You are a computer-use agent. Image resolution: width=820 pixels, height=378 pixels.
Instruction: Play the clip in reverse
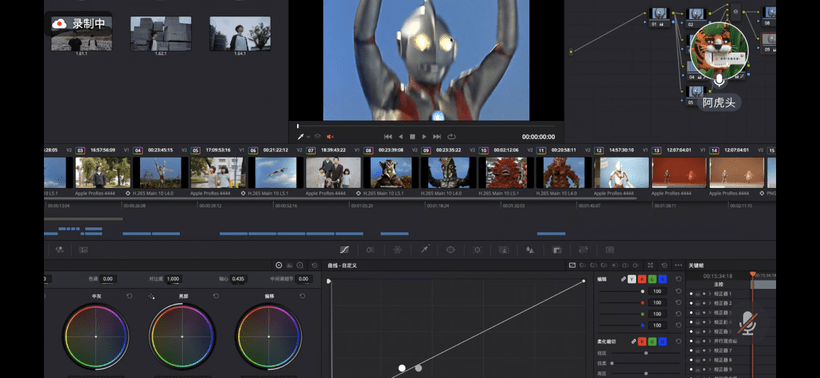[x=401, y=136]
